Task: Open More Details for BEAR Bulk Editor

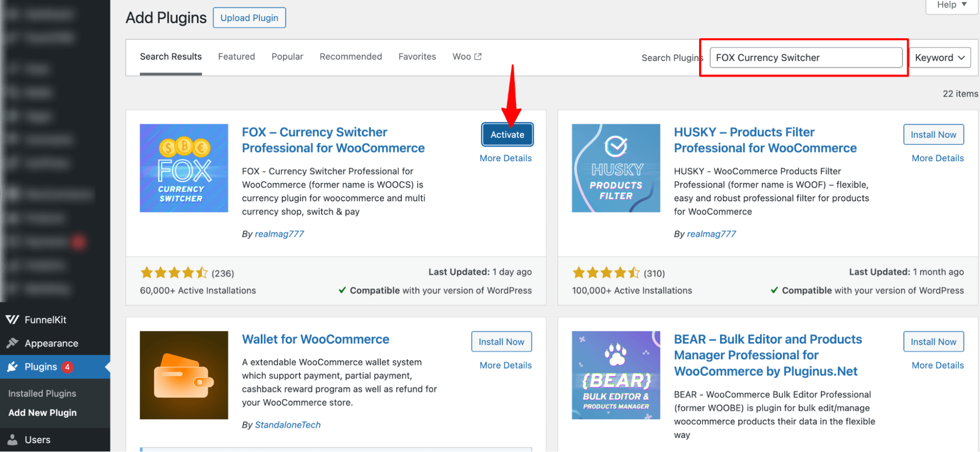Action: 937,365
